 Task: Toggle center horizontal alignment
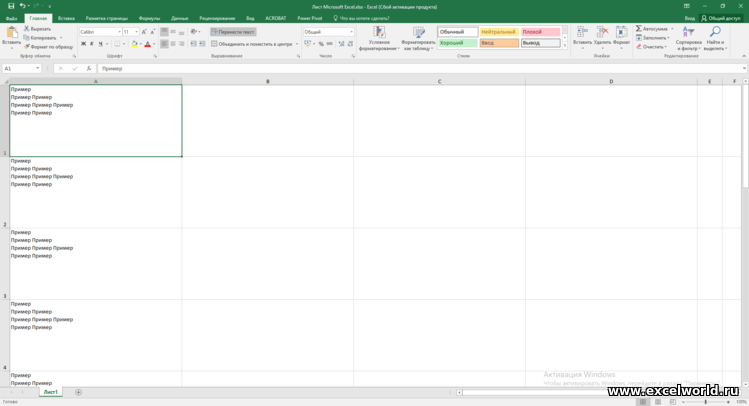tap(173, 44)
